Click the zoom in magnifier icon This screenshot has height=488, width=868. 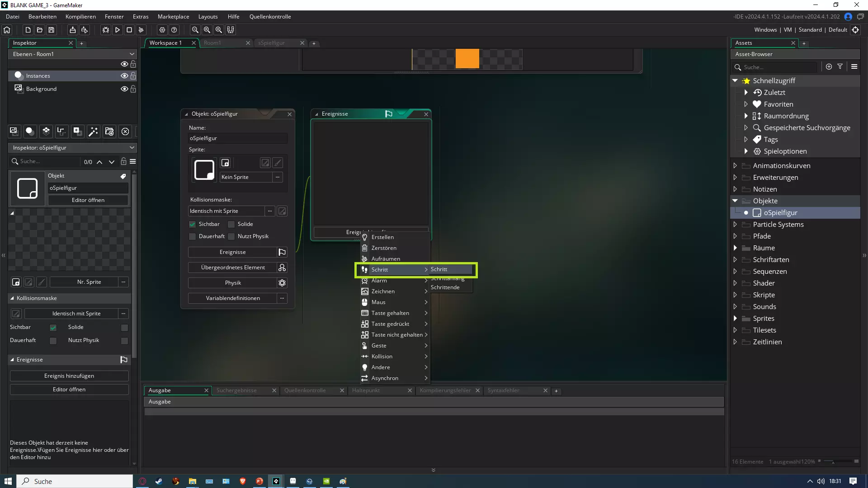pos(219,30)
